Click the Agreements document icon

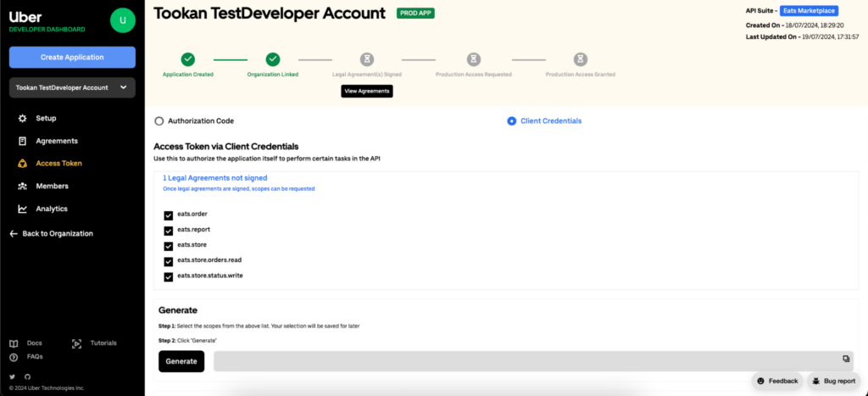click(22, 141)
